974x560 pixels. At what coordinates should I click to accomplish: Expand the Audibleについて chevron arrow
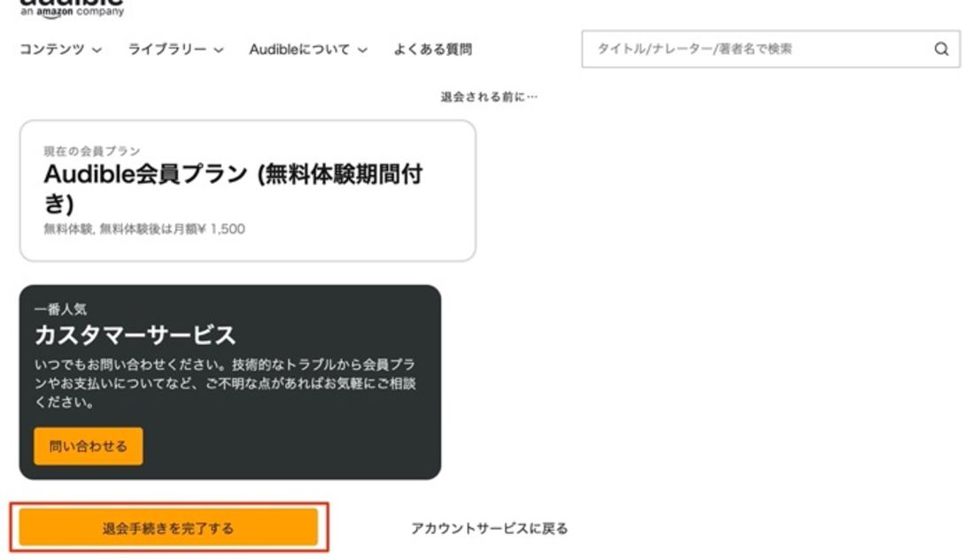[x=363, y=50]
